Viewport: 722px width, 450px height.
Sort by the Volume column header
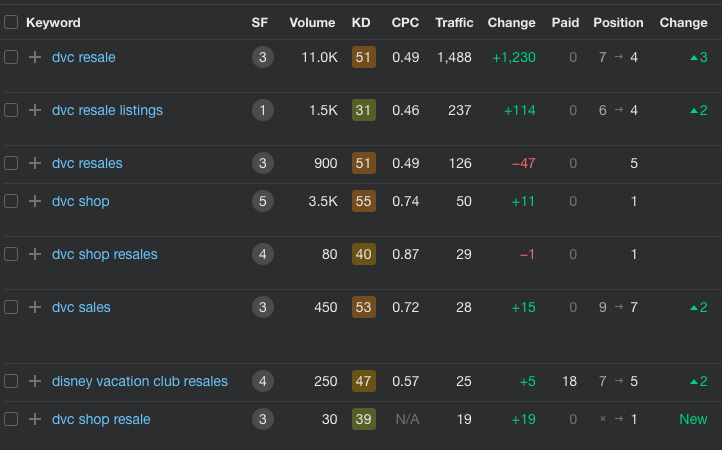click(x=312, y=22)
